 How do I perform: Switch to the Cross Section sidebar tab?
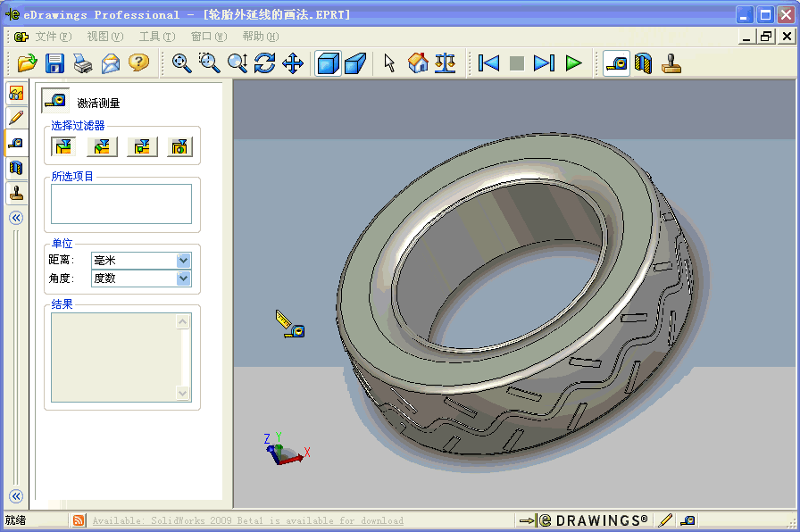click(16, 168)
